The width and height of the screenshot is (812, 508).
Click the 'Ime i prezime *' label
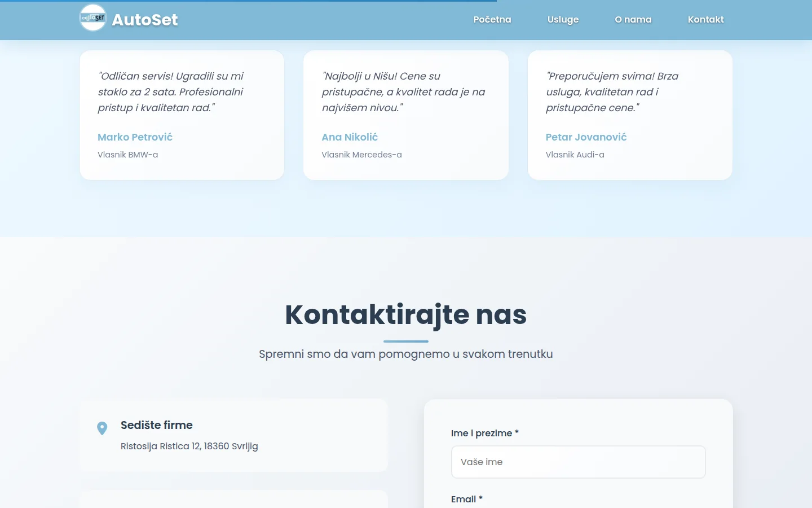tap(485, 433)
